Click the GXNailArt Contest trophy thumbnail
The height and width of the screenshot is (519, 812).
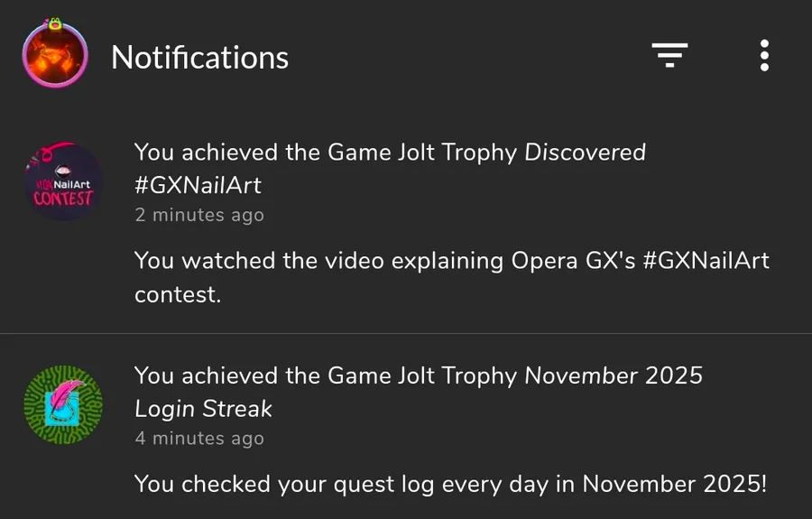pyautogui.click(x=63, y=182)
